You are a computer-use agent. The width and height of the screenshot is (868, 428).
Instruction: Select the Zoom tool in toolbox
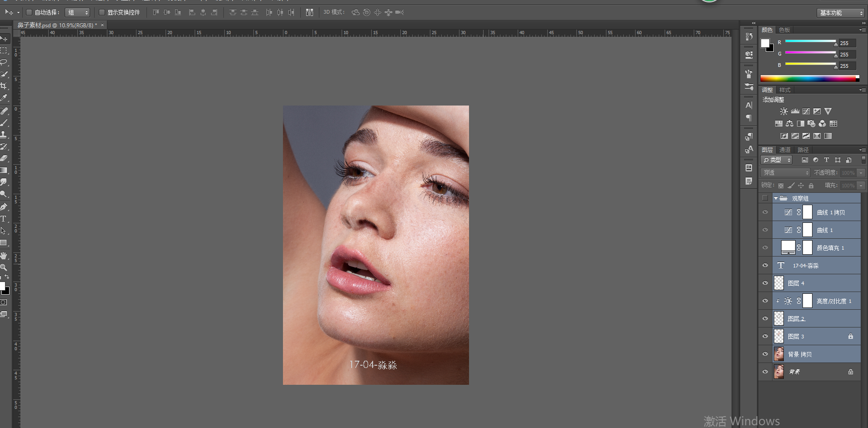point(4,267)
